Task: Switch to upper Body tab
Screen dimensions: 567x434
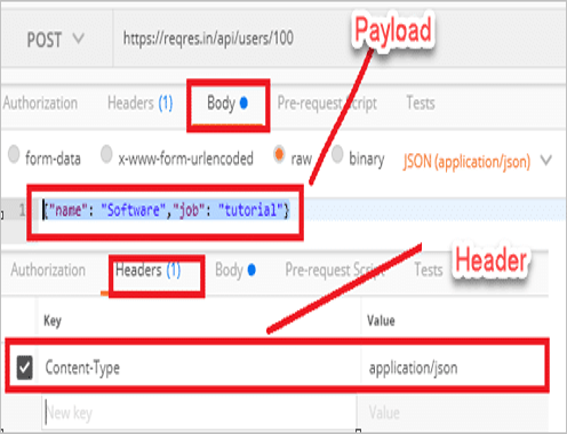Action: [x=228, y=103]
